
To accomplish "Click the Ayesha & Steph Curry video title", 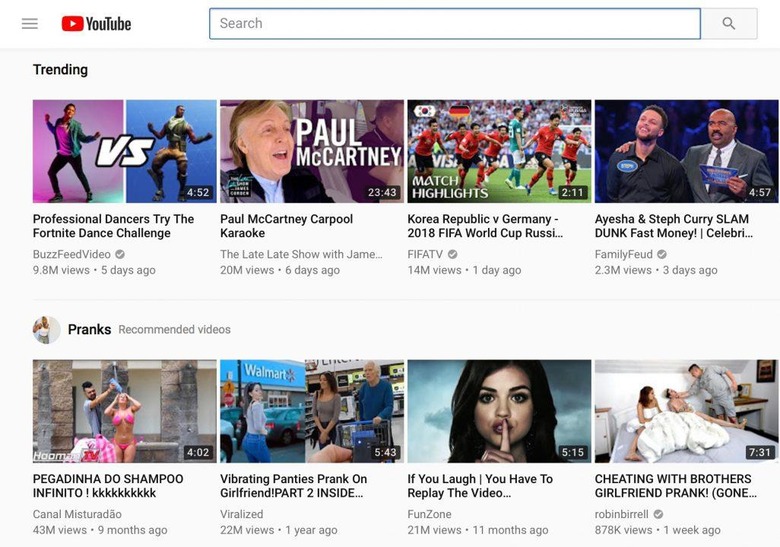I will point(672,226).
